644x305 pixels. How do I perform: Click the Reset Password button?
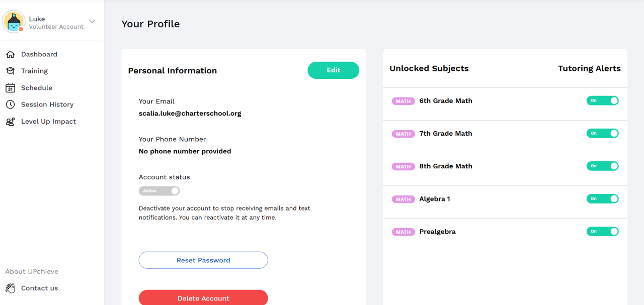pyautogui.click(x=203, y=260)
